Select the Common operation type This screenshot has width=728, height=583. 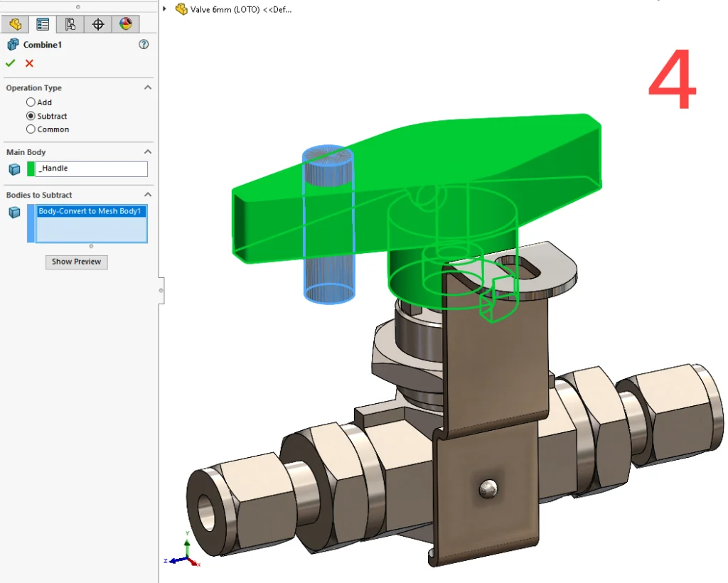(31, 129)
